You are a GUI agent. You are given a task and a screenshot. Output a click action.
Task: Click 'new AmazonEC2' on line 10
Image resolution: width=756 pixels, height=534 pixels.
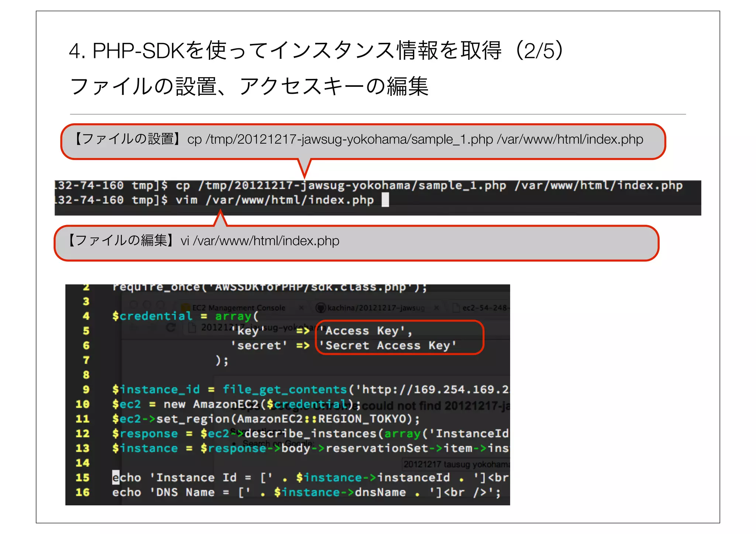pyautogui.click(x=211, y=404)
